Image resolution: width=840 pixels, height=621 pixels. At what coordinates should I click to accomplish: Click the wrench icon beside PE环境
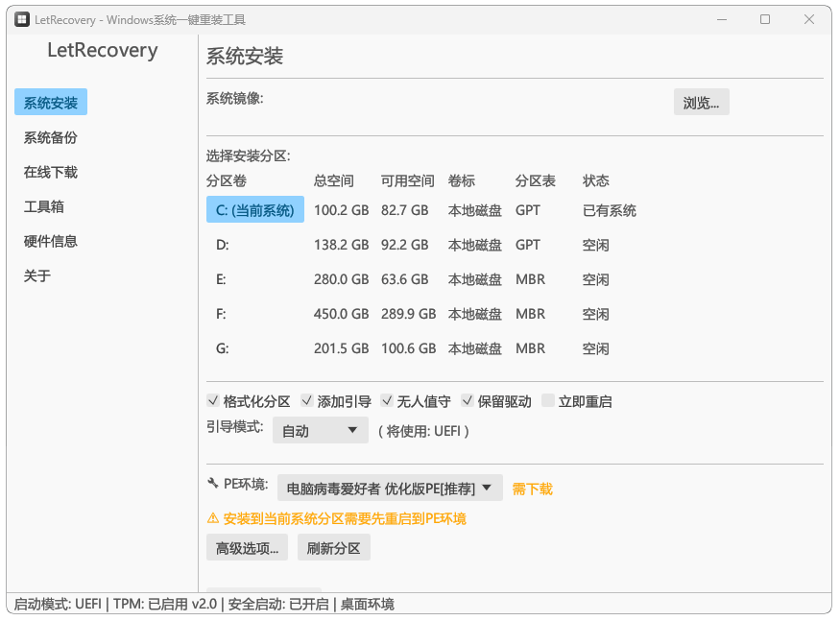[x=213, y=485]
